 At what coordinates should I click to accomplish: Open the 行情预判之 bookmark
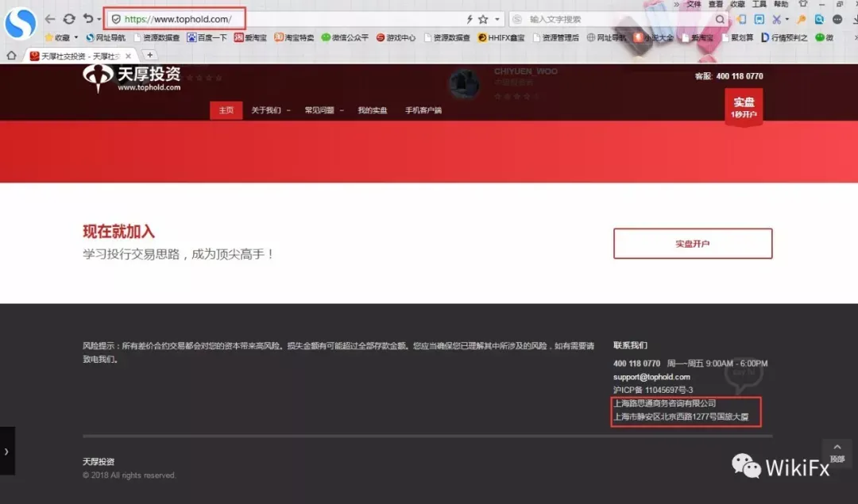pos(784,38)
